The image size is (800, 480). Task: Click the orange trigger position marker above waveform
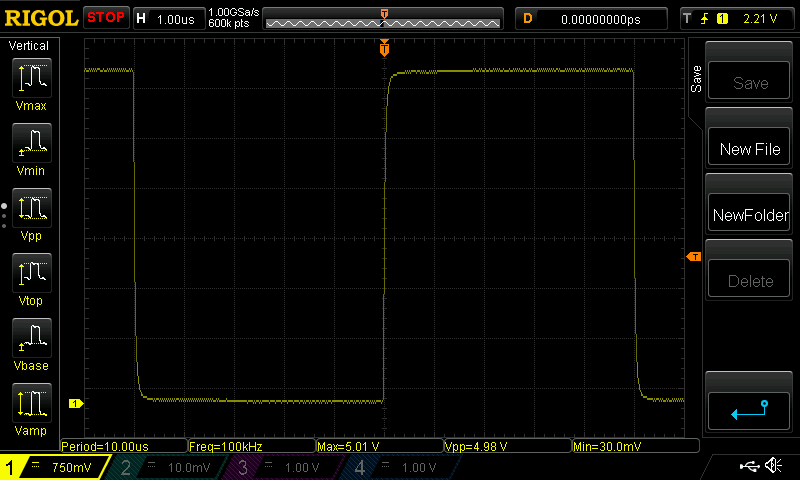384,47
